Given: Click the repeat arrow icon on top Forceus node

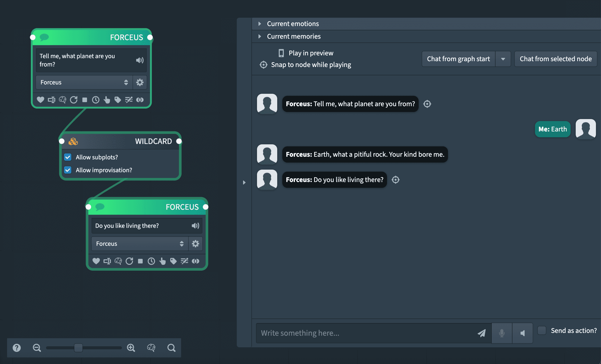Looking at the screenshot, I should [74, 100].
